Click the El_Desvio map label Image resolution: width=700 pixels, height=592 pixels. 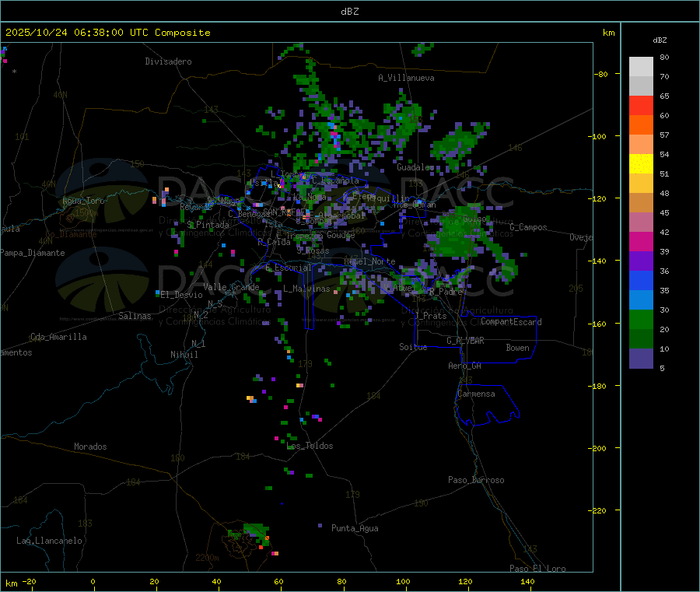[181, 295]
